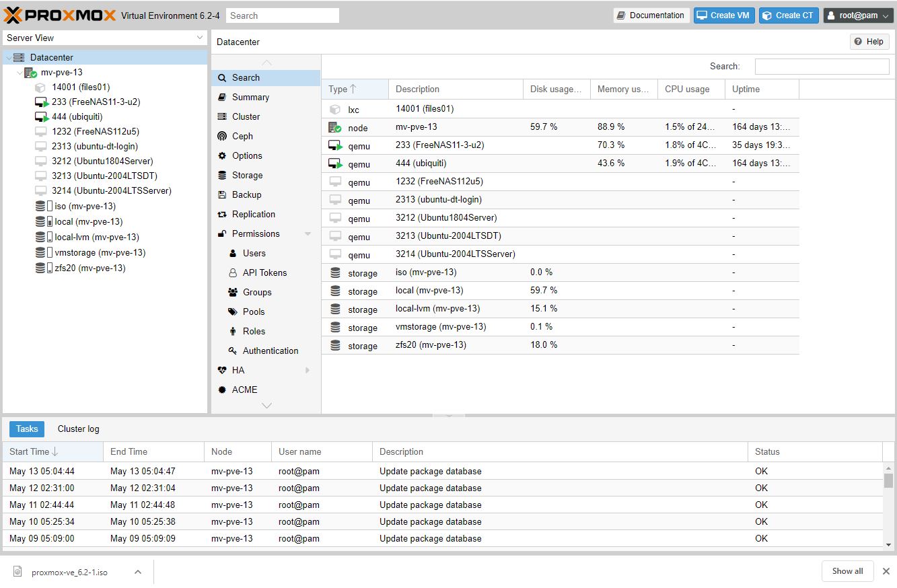Click the Create VM button

(723, 15)
